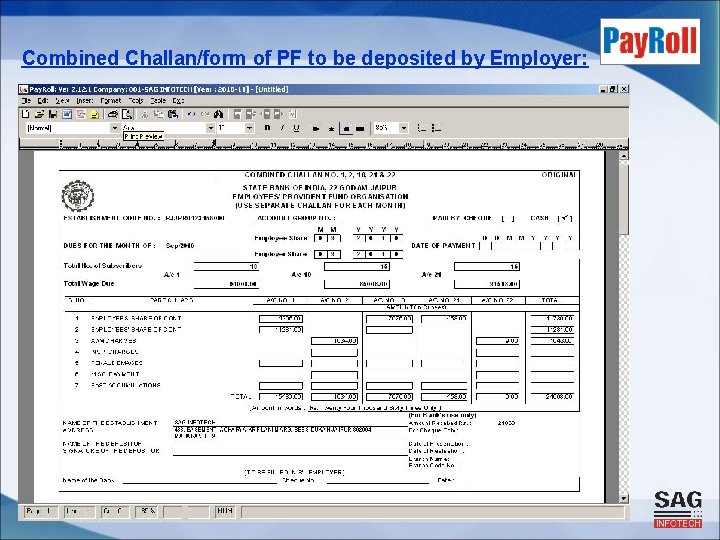Open the 85% zoom dropdown
This screenshot has height=540, width=720.
click(404, 128)
